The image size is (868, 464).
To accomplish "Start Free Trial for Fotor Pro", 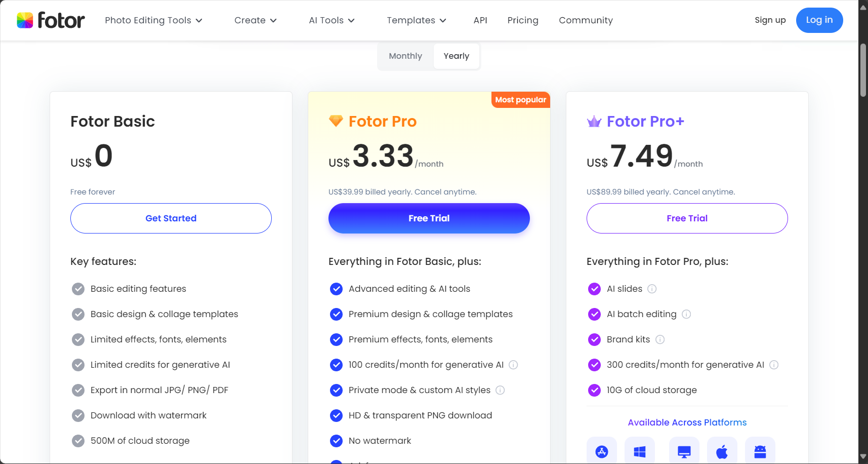I will tap(429, 218).
